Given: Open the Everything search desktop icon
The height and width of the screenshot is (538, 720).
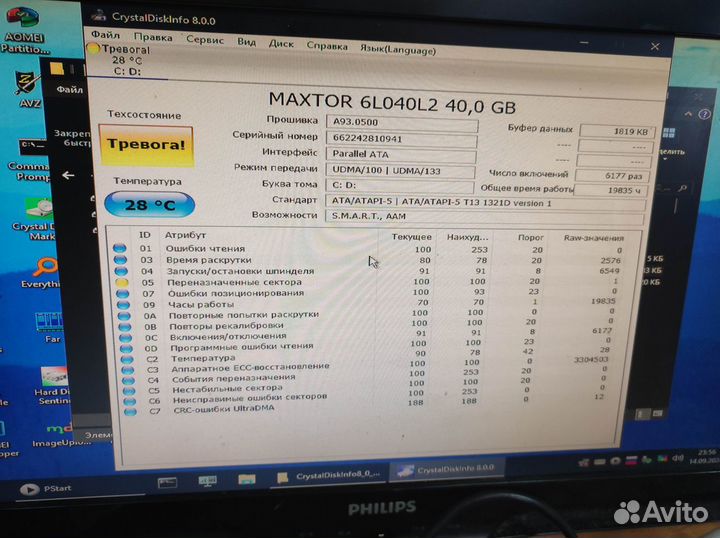Looking at the screenshot, I should point(40,273).
